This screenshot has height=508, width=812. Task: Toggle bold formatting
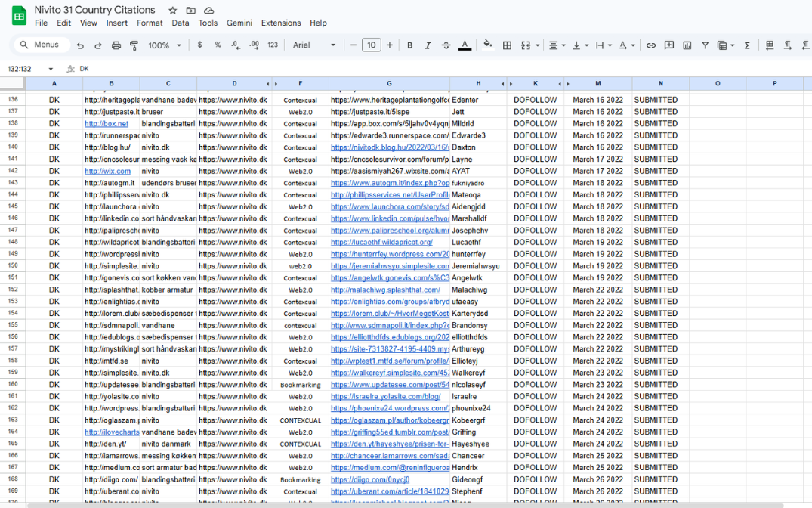[x=410, y=45]
